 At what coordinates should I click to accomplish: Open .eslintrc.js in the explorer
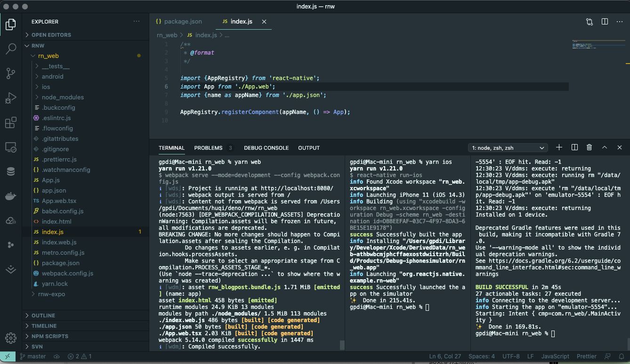point(86,118)
